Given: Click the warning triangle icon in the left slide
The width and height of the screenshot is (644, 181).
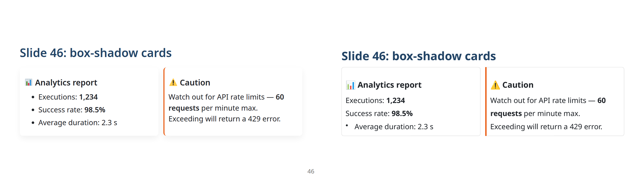Looking at the screenshot, I should pos(173,82).
